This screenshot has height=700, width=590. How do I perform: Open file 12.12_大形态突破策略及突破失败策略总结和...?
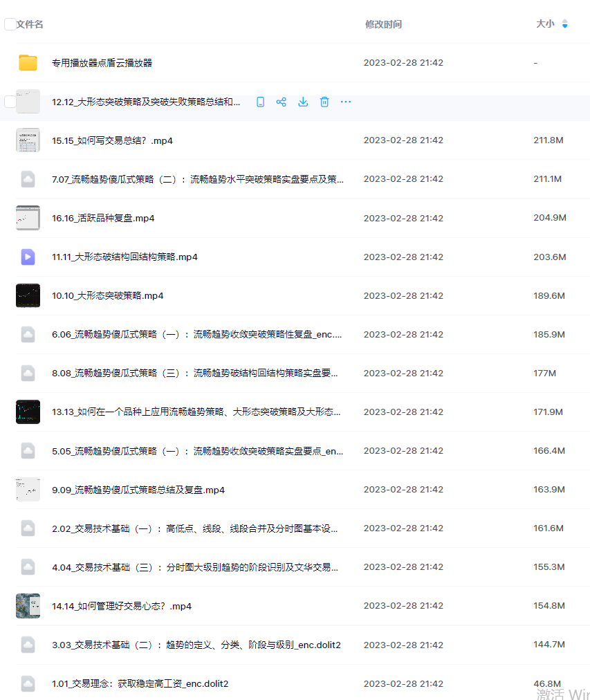[x=146, y=102]
